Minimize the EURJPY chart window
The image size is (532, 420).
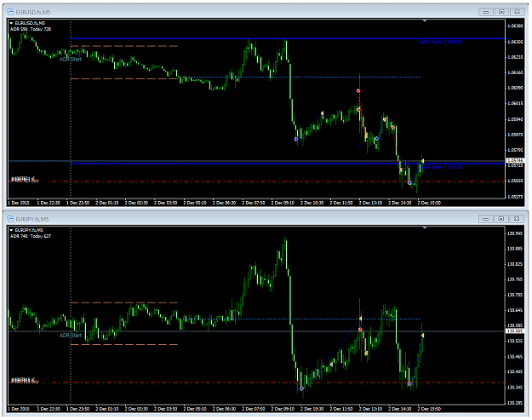[x=485, y=219]
